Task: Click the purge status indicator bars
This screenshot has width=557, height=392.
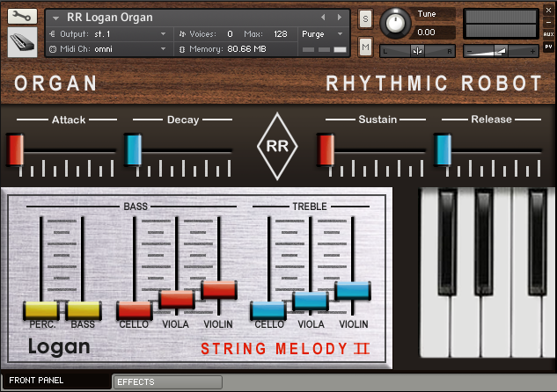Action: (325, 50)
